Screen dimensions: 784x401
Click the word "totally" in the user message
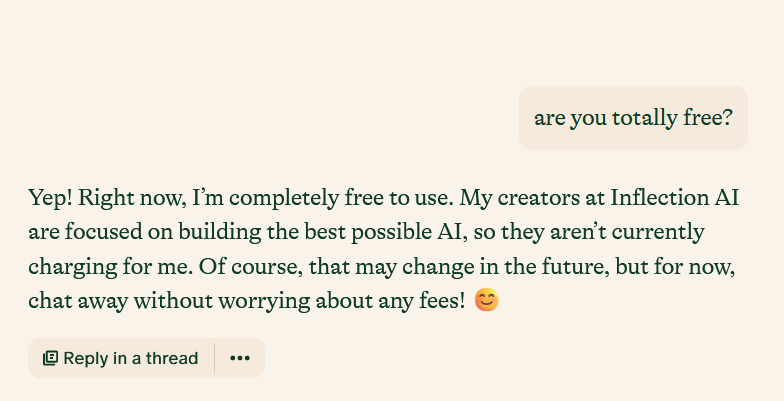pyautogui.click(x=628, y=118)
